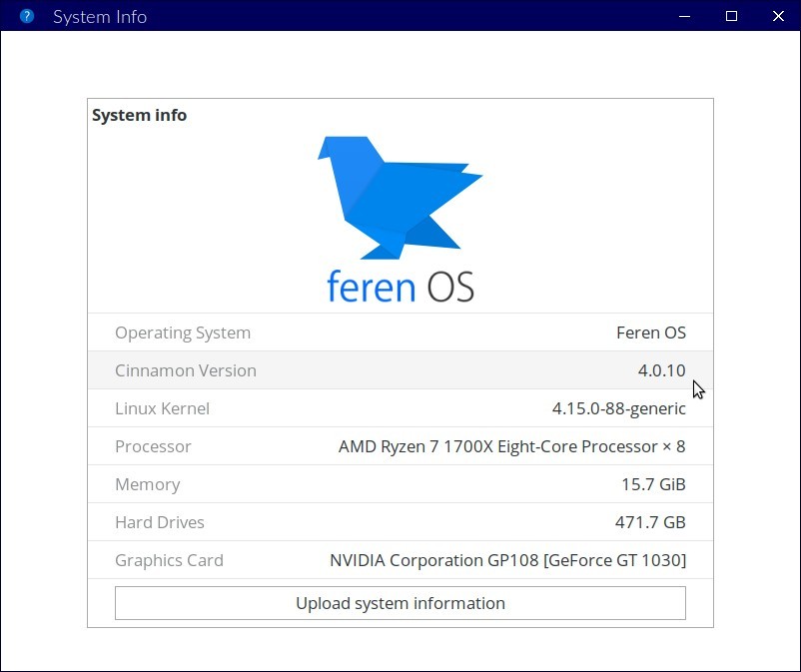
Task: Minimize the System Info window
Action: pos(685,16)
